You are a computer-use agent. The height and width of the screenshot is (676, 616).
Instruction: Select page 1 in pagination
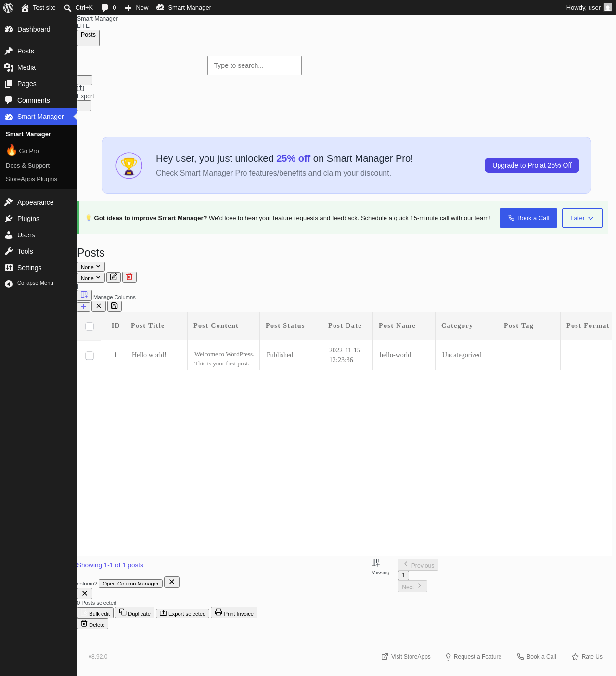point(403,575)
